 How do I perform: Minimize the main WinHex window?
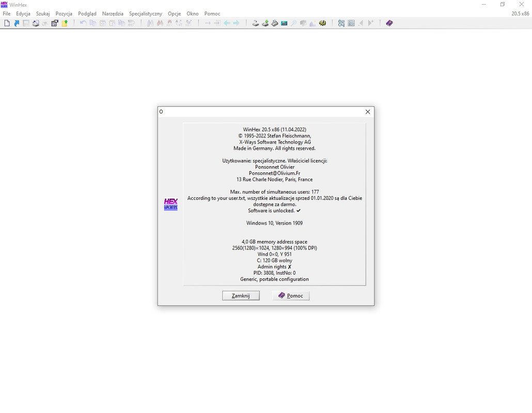click(484, 5)
